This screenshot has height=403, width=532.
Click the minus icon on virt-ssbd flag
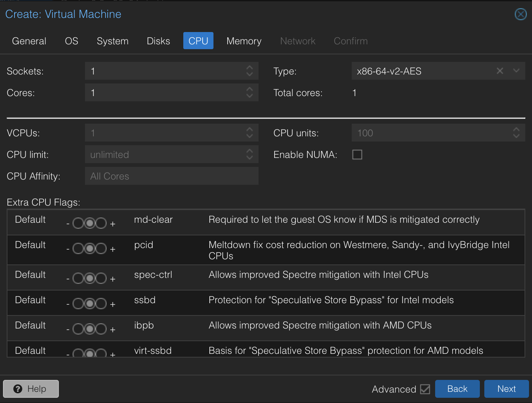(x=67, y=354)
